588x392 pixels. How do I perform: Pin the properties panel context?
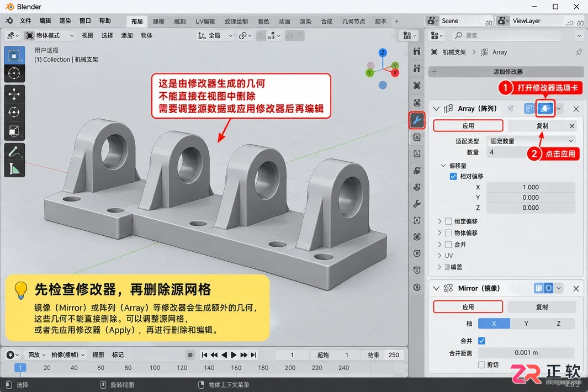[579, 52]
